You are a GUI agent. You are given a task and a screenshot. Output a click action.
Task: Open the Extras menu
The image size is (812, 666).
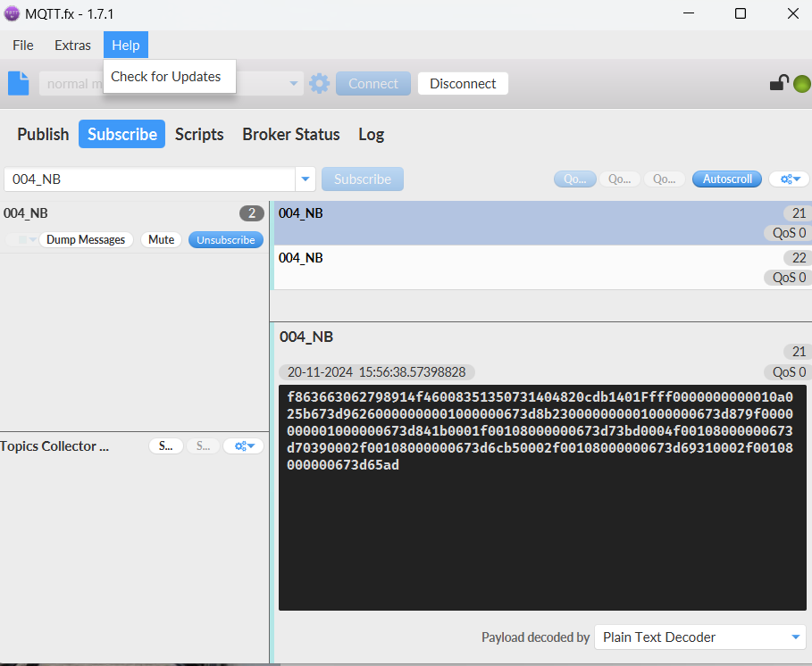click(72, 45)
